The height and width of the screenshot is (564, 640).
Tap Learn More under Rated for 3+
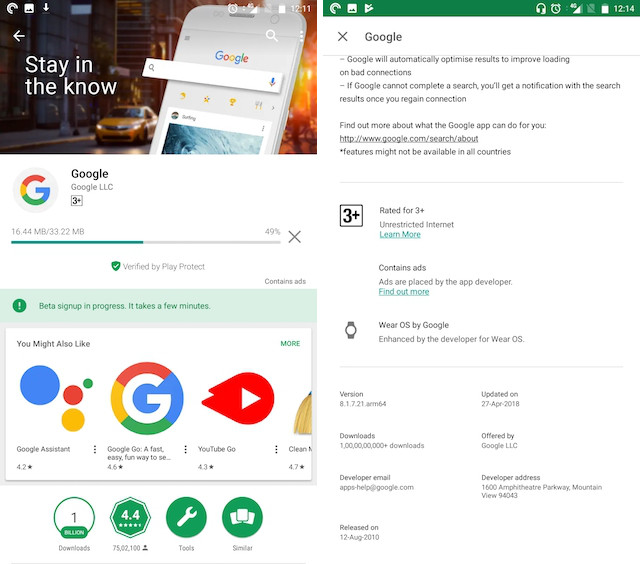coord(400,234)
